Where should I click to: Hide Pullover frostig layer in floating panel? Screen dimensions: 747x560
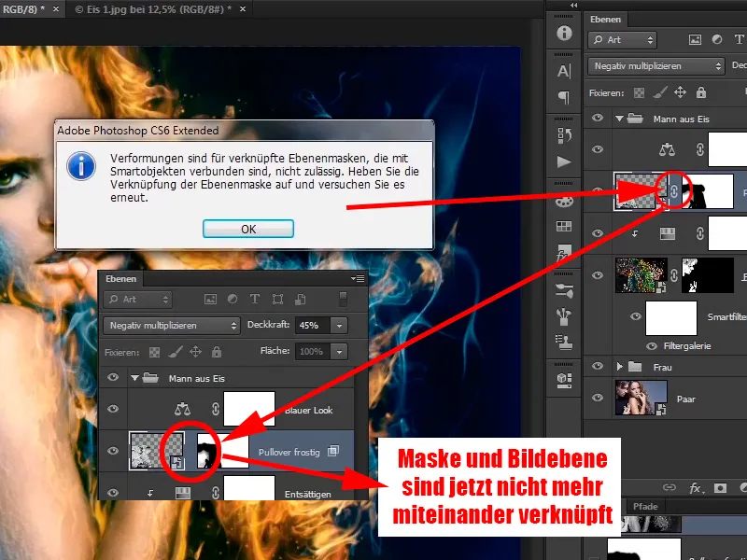[x=113, y=451]
